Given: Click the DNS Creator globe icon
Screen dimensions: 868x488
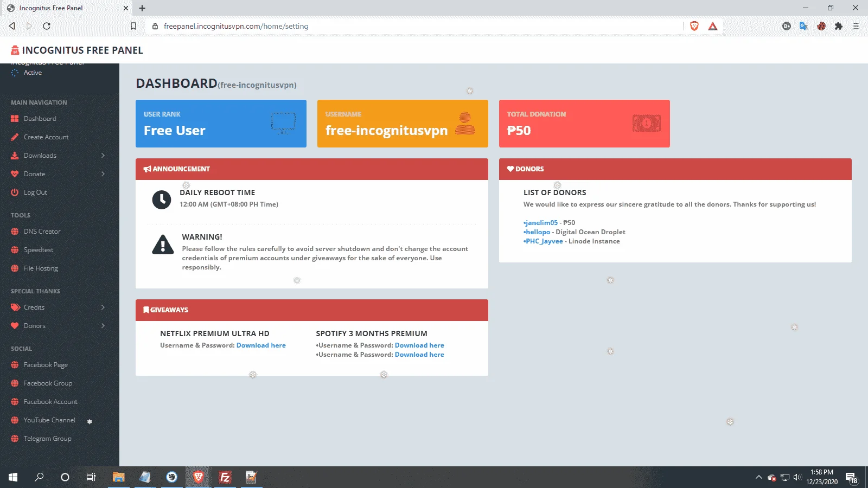Looking at the screenshot, I should [15, 232].
